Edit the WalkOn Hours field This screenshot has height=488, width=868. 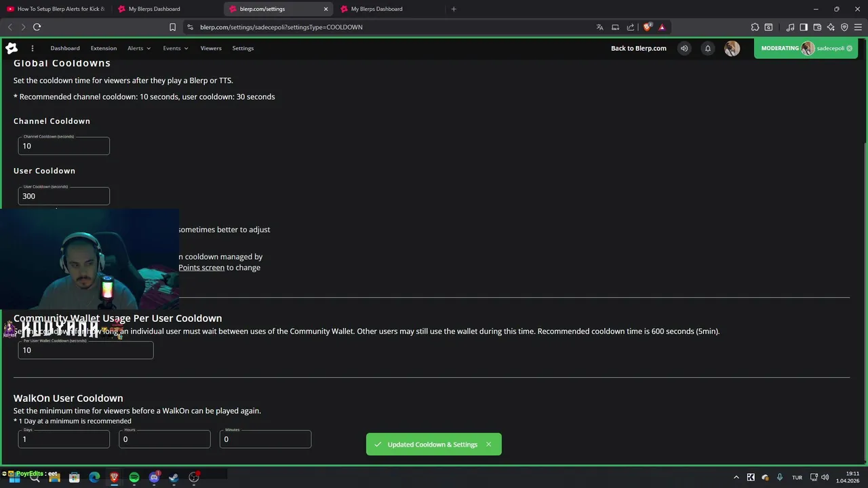tap(165, 439)
